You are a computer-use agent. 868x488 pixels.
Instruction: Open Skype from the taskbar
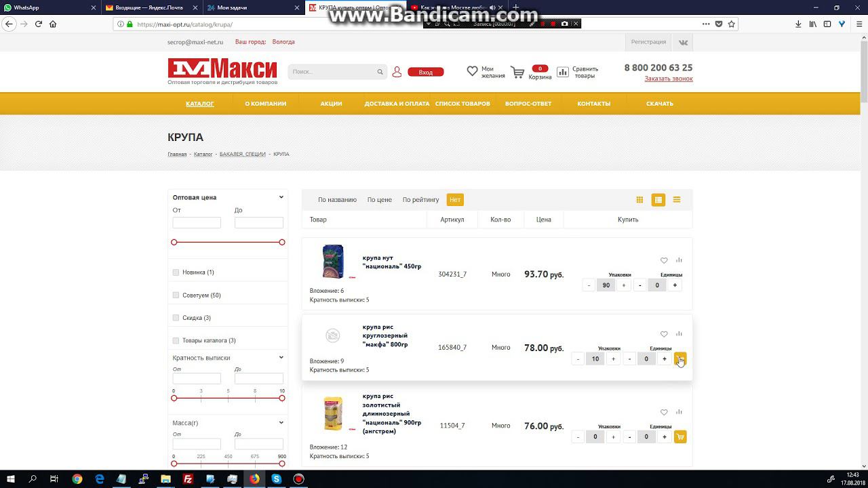pos(277,479)
